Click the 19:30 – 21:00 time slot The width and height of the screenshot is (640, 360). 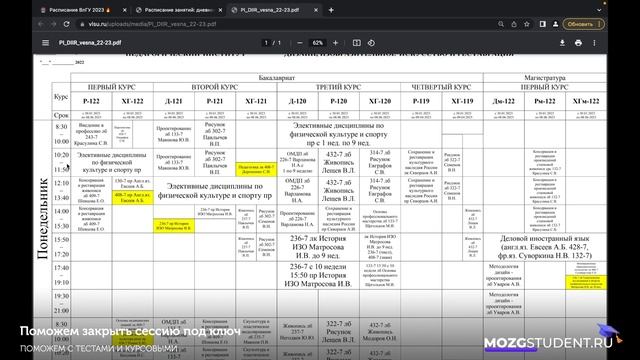(61, 303)
